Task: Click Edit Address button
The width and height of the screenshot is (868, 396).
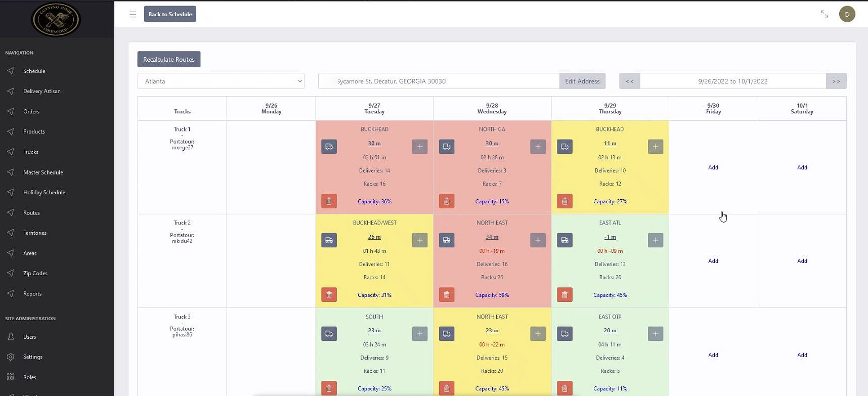Action: coord(582,81)
